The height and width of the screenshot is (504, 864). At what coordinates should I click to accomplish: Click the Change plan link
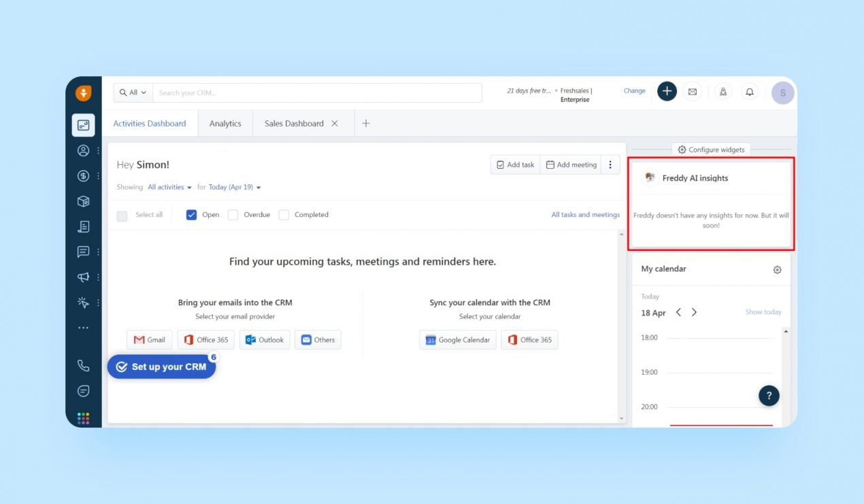point(634,90)
